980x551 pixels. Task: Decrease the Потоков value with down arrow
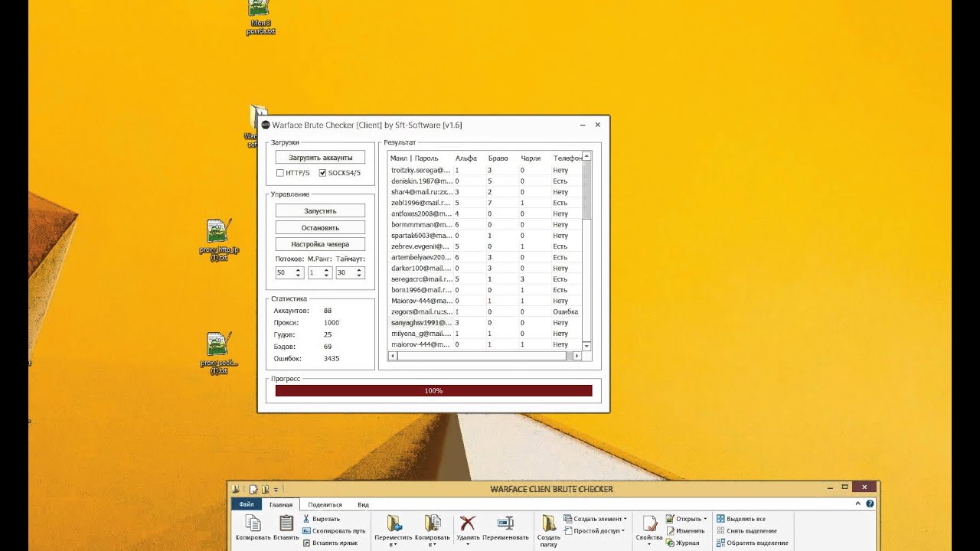[x=298, y=275]
